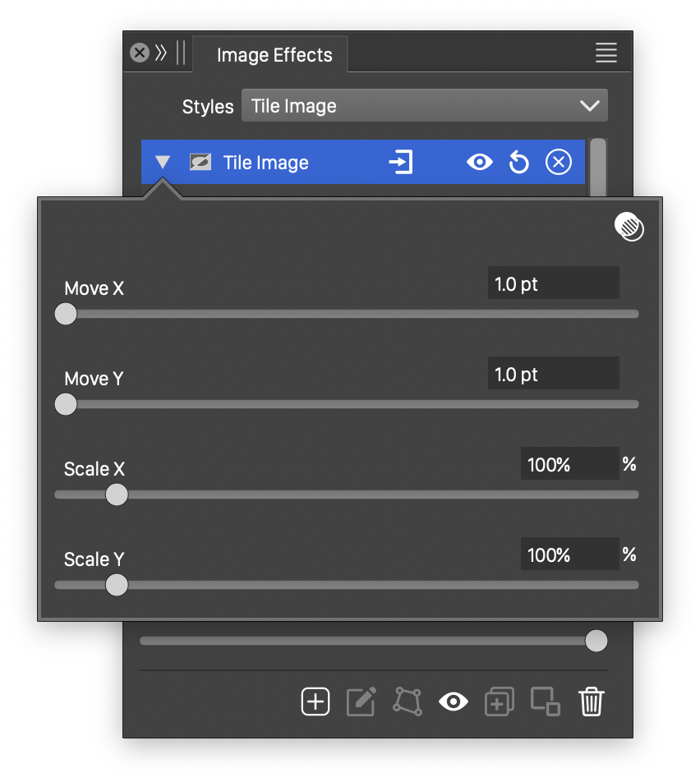The width and height of the screenshot is (700, 782).
Task: Collapse panel with the double chevron
Action: tap(161, 53)
